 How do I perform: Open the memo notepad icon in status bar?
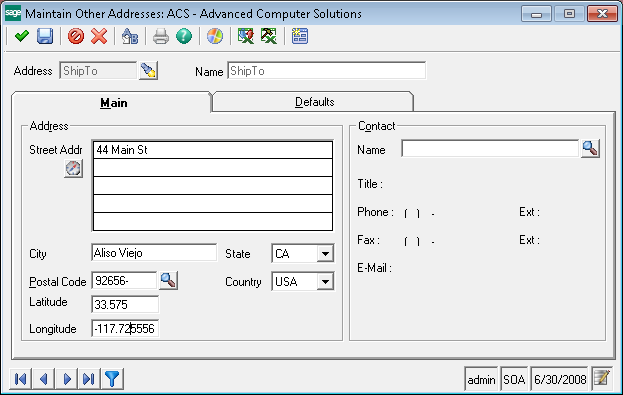coord(602,378)
